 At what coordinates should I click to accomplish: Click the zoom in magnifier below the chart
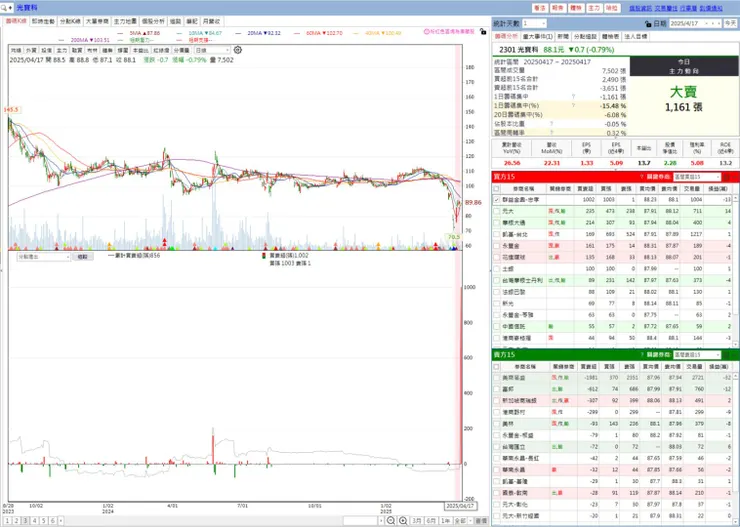coord(403,520)
